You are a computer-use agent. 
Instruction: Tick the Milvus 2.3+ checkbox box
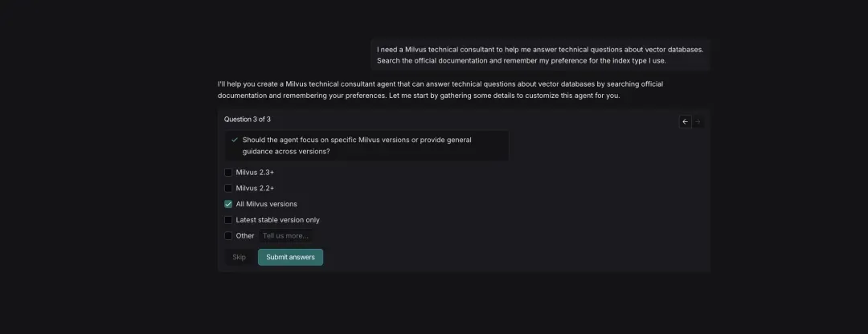228,173
